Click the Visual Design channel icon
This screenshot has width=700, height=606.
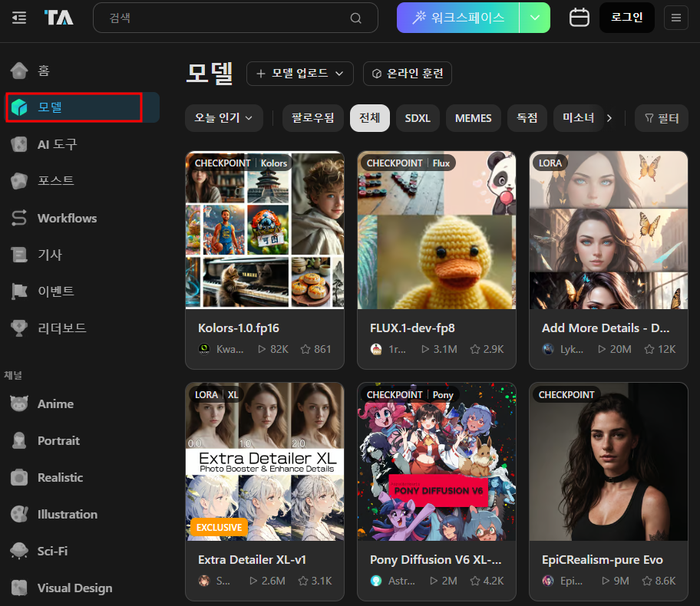tap(19, 588)
